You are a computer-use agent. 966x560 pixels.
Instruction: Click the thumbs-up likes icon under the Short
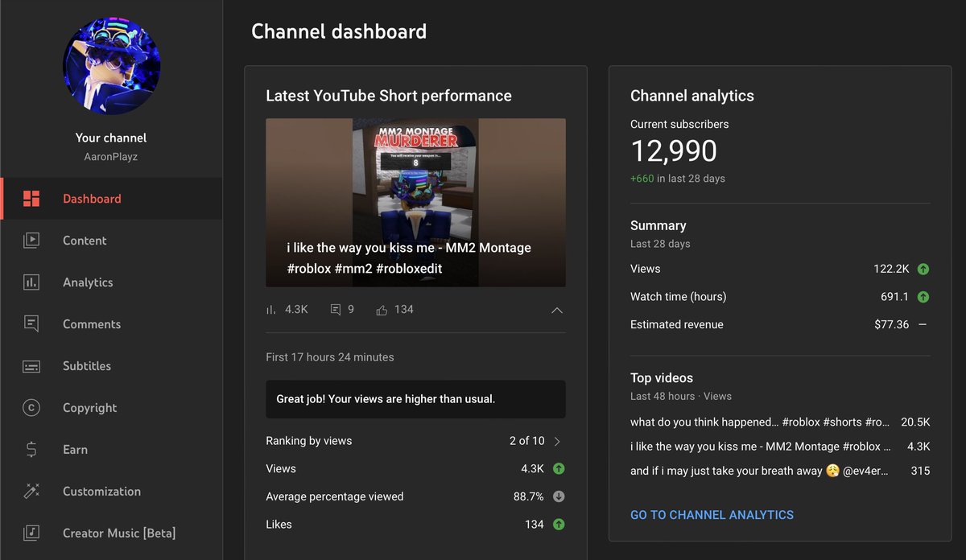(381, 309)
